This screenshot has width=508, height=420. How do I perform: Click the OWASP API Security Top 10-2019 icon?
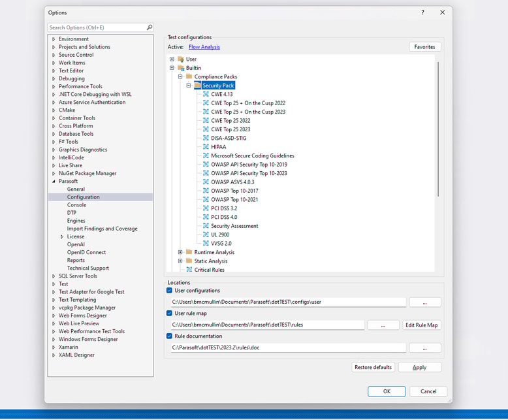(x=206, y=165)
